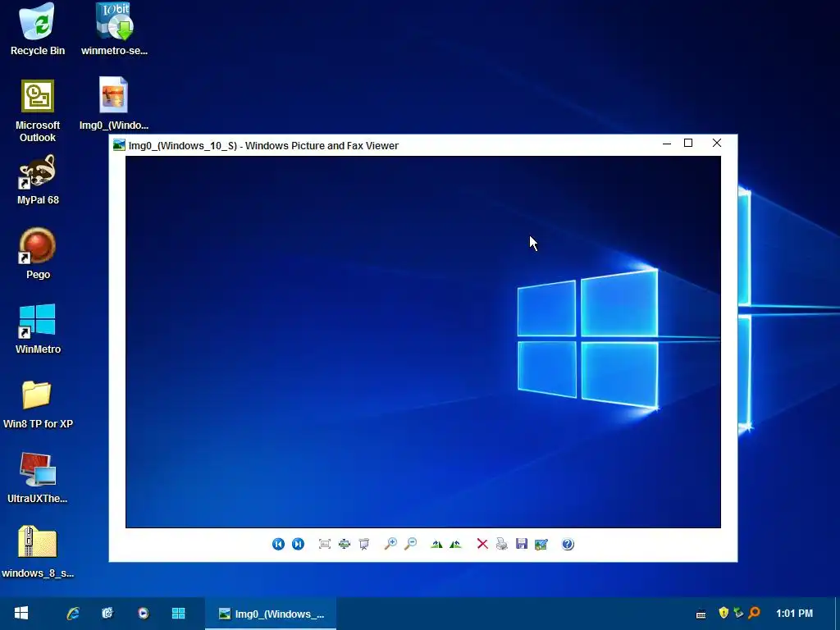This screenshot has width=840, height=630.
Task: Click the keyboard tray icon
Action: click(701, 614)
